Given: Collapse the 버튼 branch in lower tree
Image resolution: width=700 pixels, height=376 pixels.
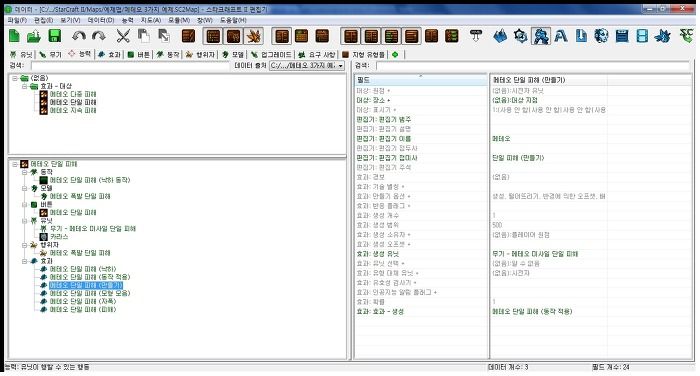Looking at the screenshot, I should coord(25,205).
